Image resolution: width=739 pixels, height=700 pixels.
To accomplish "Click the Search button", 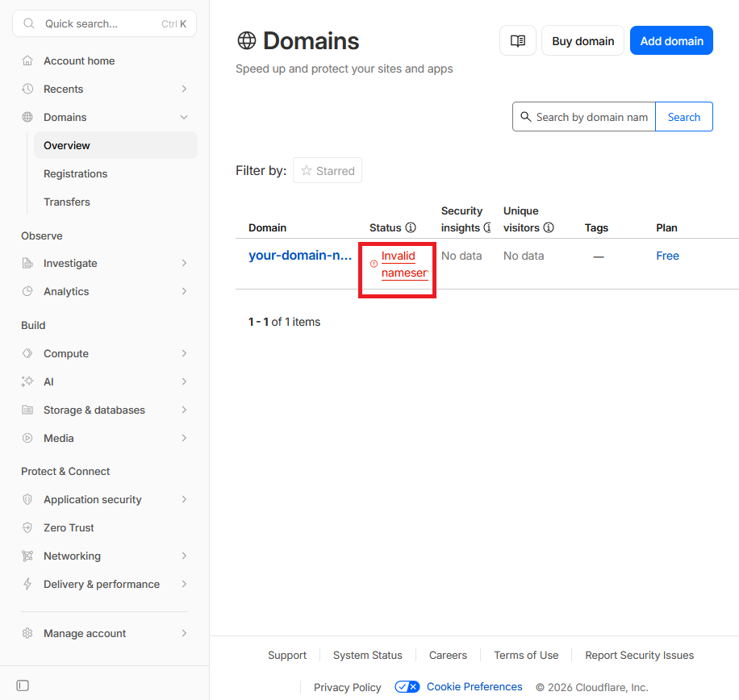I will [x=684, y=117].
